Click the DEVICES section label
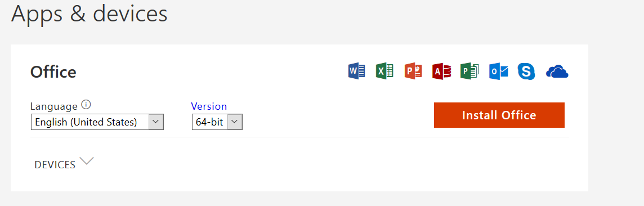This screenshot has width=644, height=206. point(55,165)
